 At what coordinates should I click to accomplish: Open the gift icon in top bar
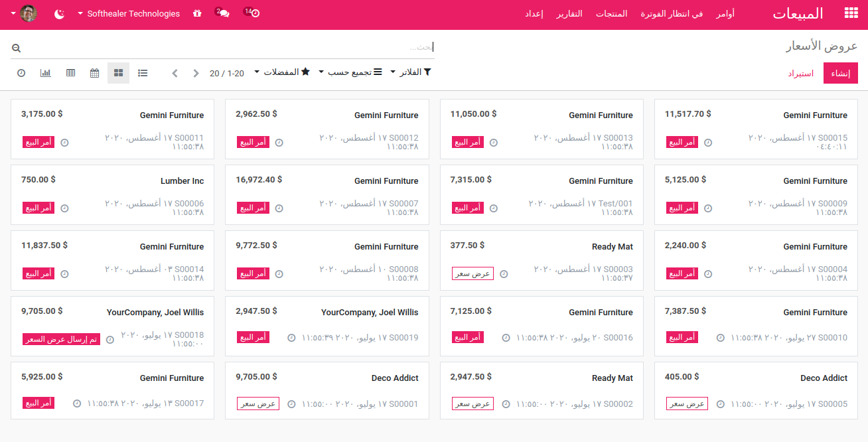[197, 13]
